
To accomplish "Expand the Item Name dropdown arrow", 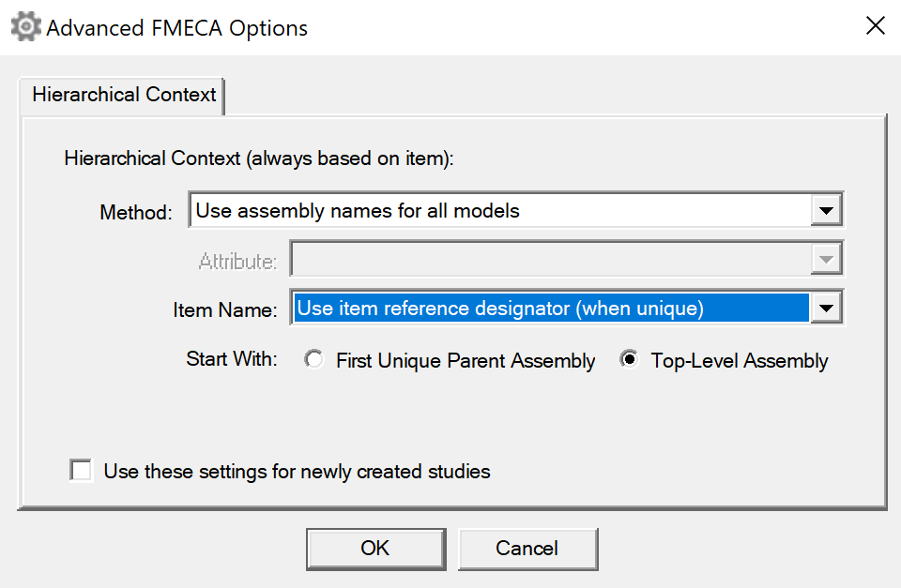I will pos(826,309).
